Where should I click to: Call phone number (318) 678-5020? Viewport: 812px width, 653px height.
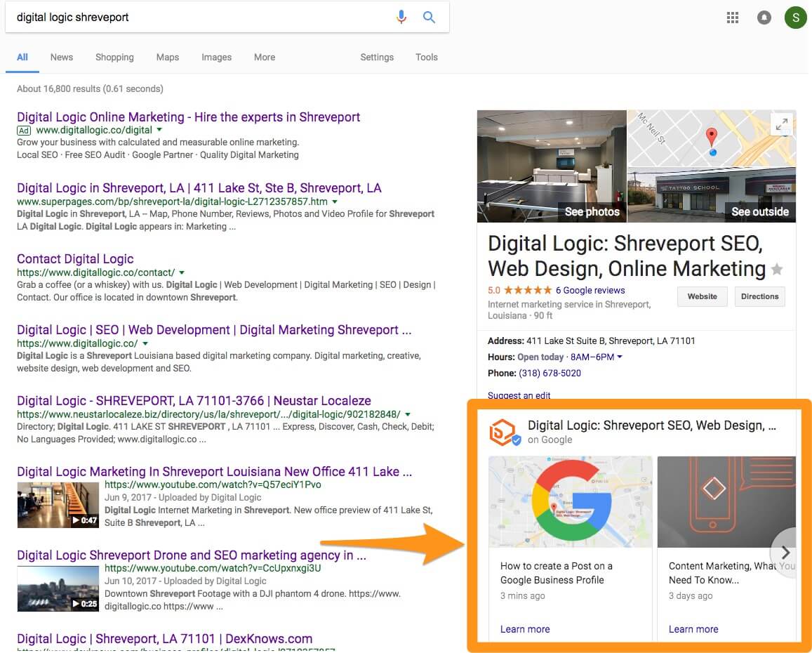tap(550, 373)
